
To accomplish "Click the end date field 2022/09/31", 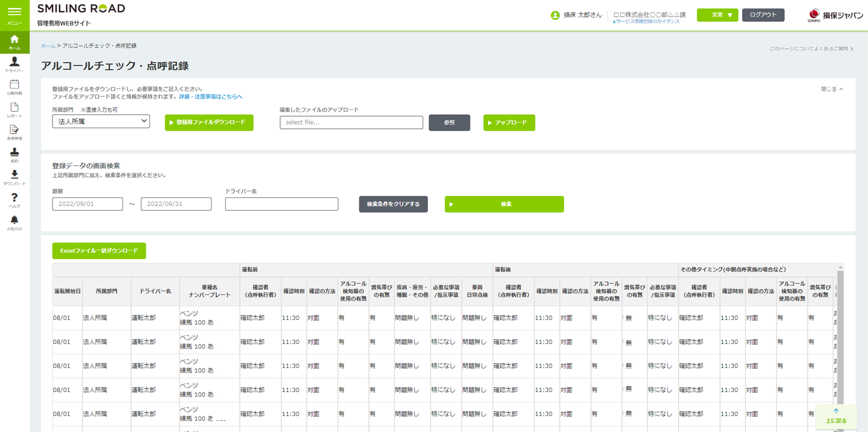I will tap(176, 204).
